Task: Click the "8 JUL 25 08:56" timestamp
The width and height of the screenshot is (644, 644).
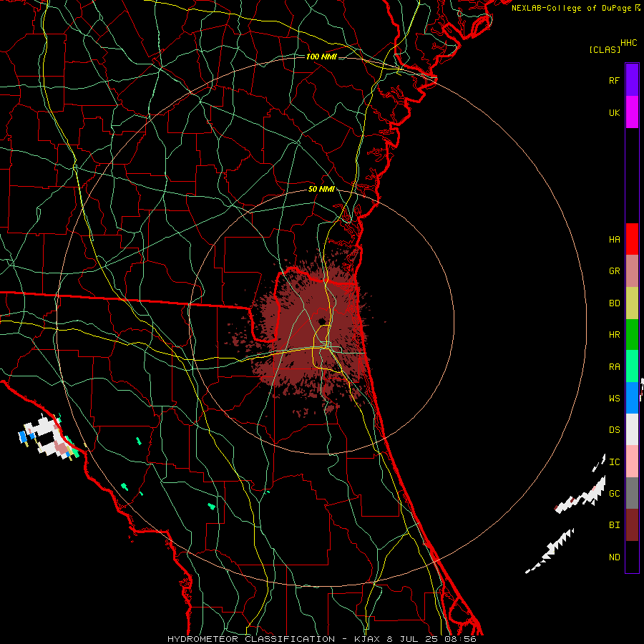Action: click(431, 639)
